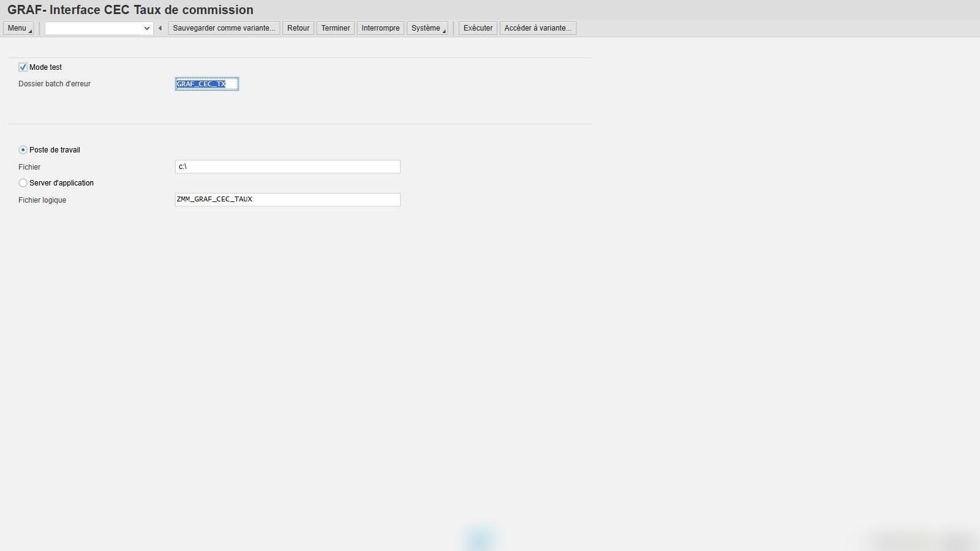Run the report with Exécuter

tap(478, 28)
